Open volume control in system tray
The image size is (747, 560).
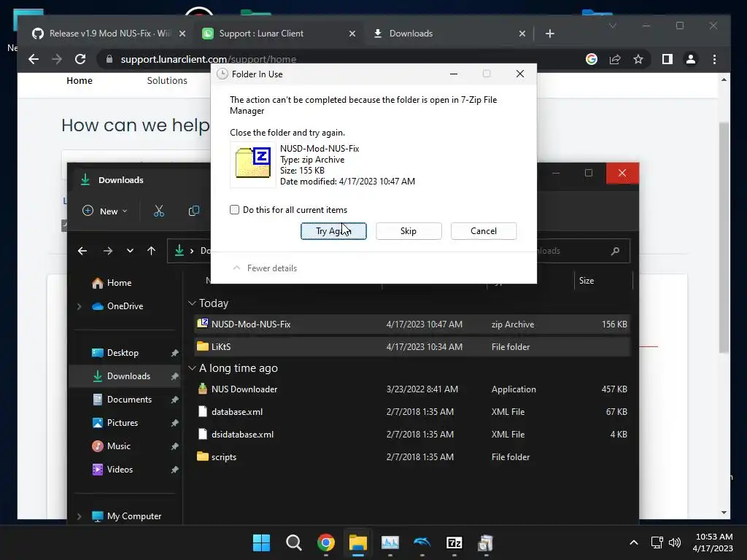[x=675, y=542]
